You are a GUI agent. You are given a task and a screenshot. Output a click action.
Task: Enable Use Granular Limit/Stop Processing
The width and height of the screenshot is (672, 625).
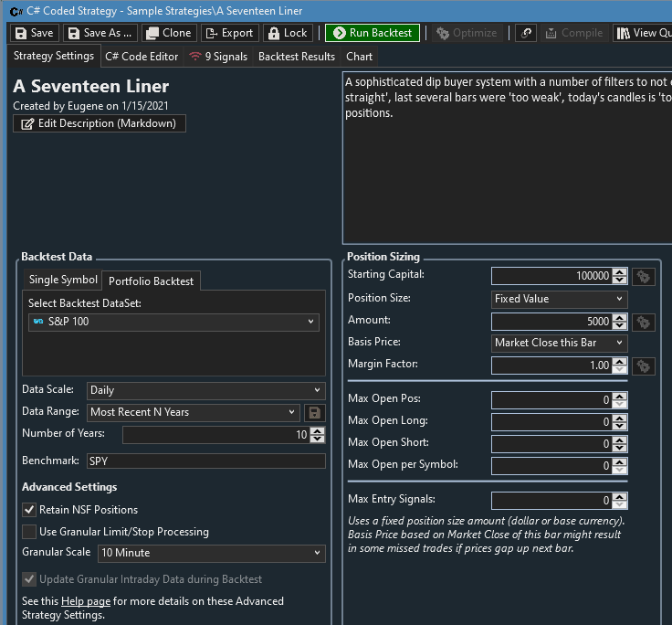point(29,532)
